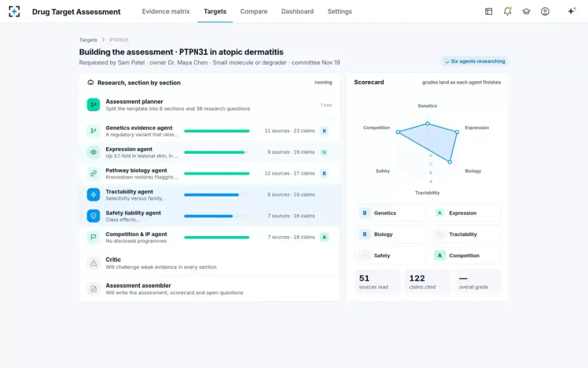Image resolution: width=588 pixels, height=368 pixels.
Task: Click the Tractability agent progress bar
Action: click(x=217, y=195)
